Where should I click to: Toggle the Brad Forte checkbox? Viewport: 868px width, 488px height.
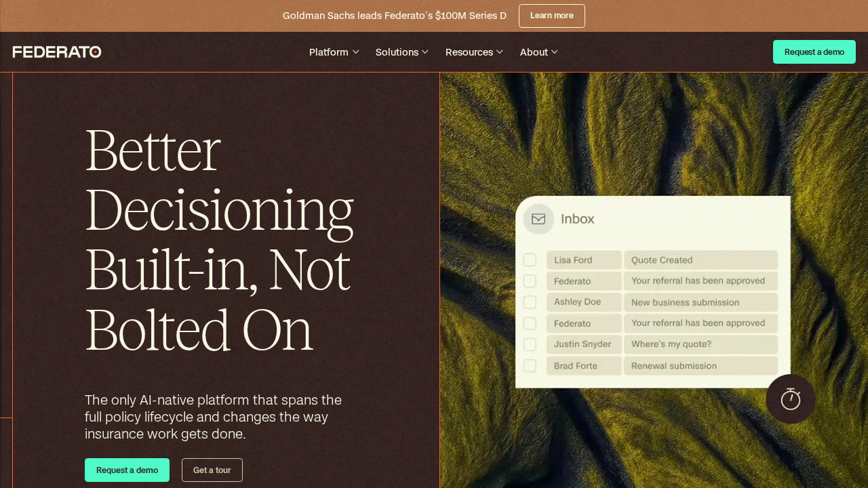[530, 366]
